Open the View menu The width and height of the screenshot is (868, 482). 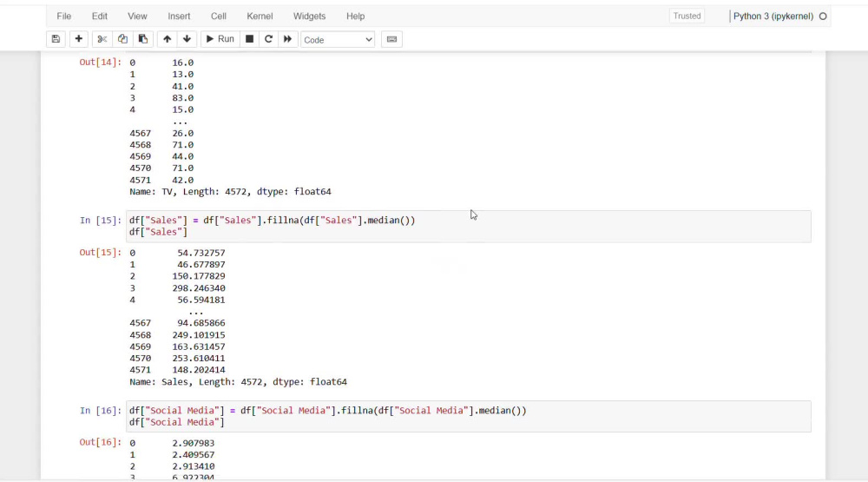coord(137,16)
